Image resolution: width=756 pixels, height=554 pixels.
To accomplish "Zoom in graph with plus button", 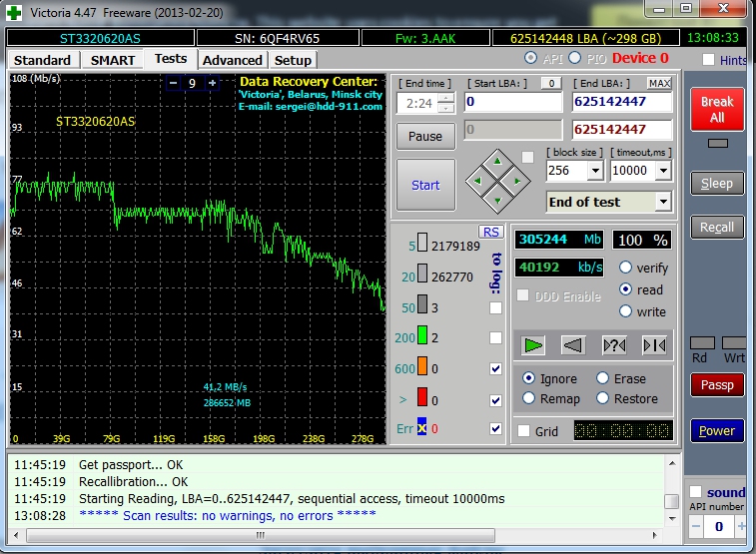I will (x=212, y=84).
